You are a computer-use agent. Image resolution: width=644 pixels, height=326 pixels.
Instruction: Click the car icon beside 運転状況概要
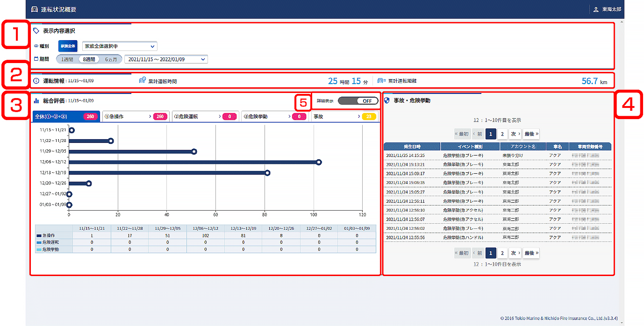pos(34,9)
